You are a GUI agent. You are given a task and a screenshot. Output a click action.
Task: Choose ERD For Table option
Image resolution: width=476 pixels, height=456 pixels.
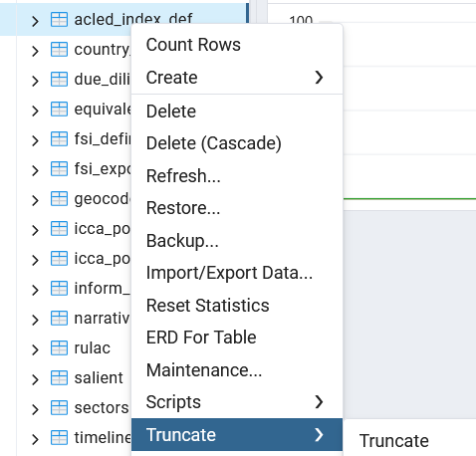coord(237,338)
